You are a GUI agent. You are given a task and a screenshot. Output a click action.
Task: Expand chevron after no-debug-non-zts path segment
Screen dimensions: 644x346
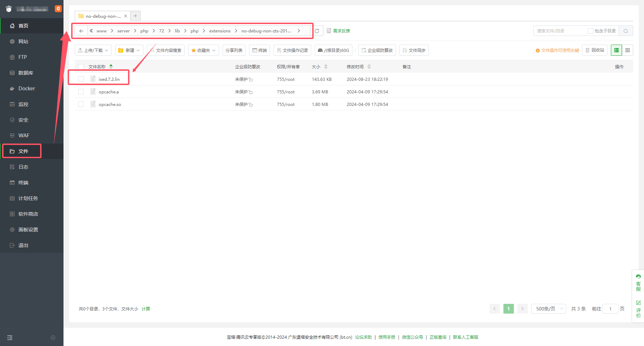[x=299, y=31]
